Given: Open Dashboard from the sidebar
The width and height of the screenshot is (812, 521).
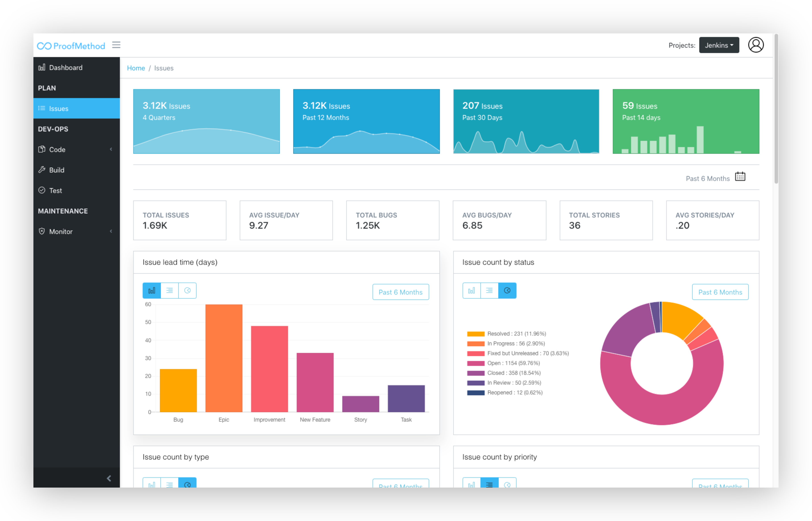Looking at the screenshot, I should (66, 67).
